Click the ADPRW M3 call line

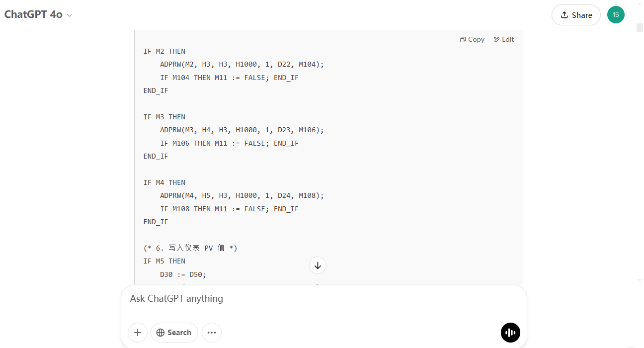[241, 130]
